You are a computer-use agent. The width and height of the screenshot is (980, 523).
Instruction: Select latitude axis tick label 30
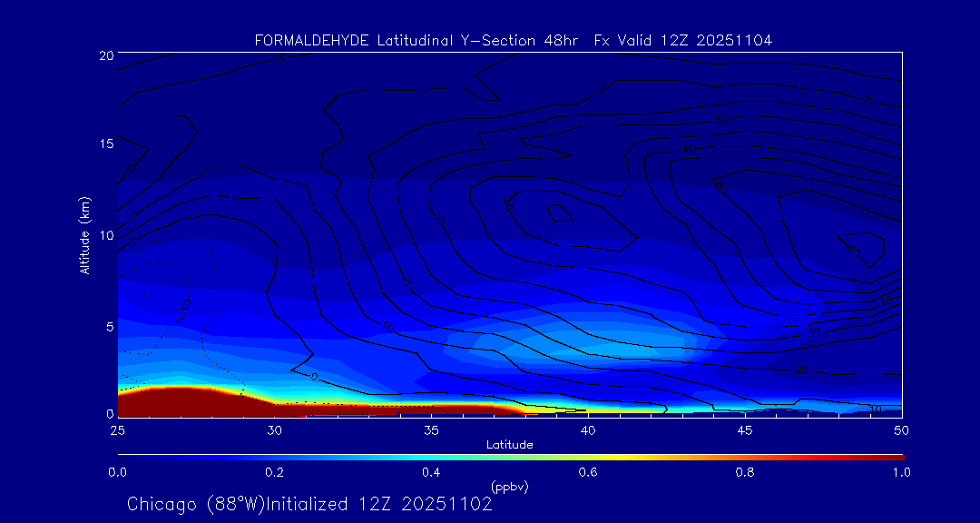pos(274,430)
